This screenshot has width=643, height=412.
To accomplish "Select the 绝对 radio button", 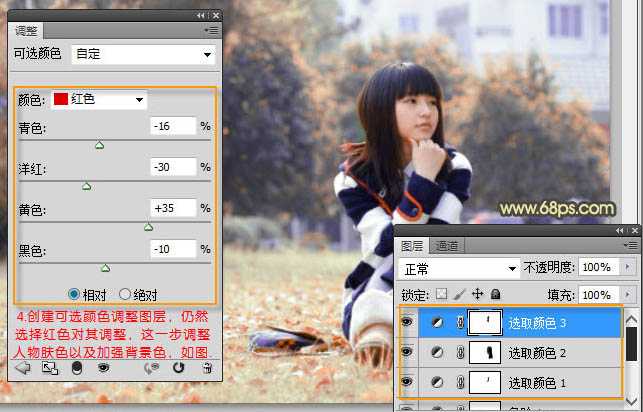I will [x=125, y=294].
